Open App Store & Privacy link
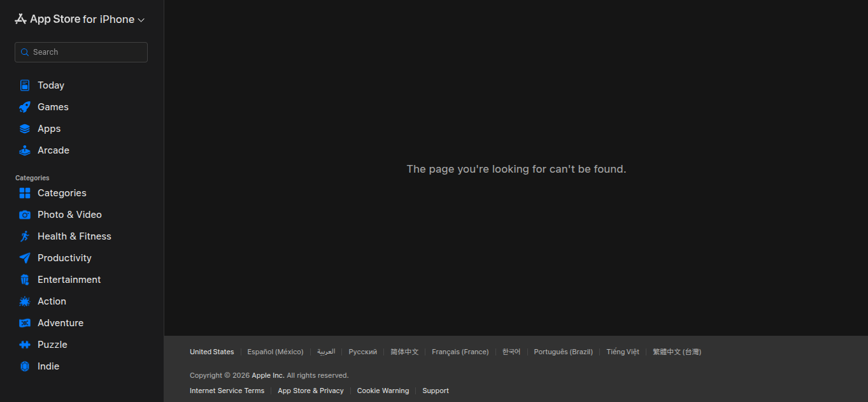This screenshot has height=402, width=868. click(x=311, y=391)
